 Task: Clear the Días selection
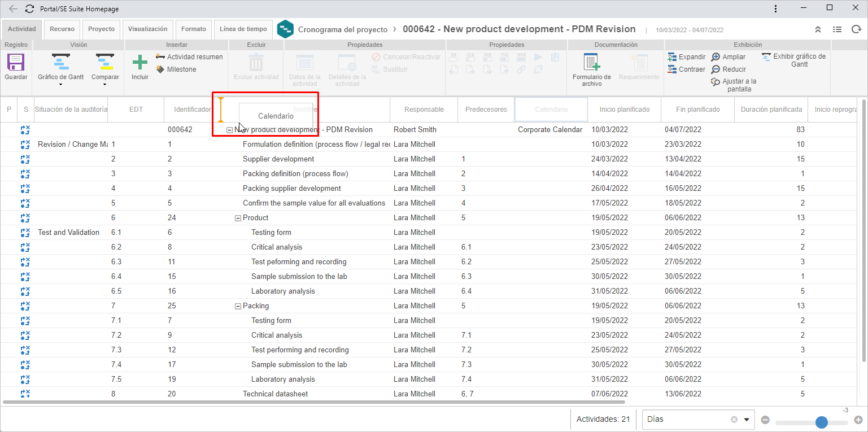734,420
